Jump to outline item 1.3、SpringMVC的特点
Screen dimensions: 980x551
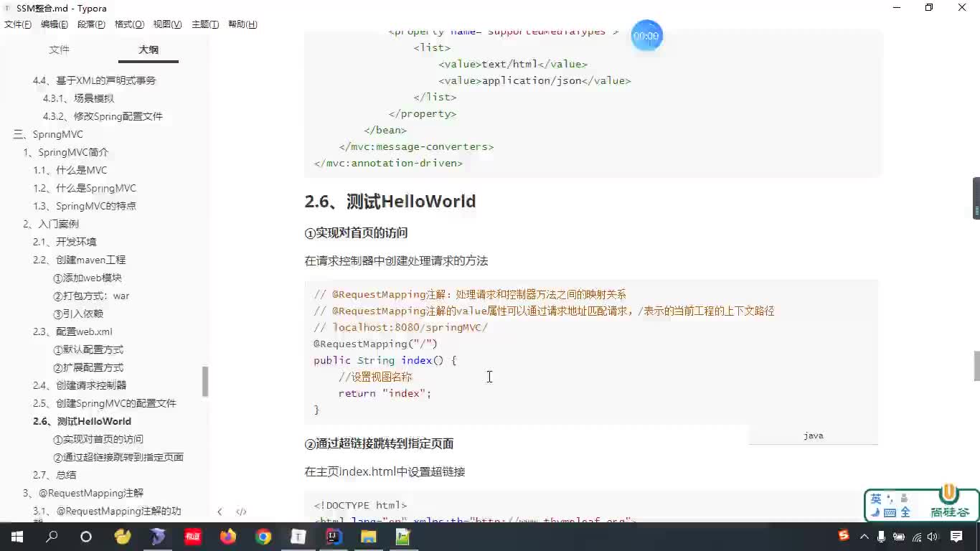[x=84, y=206]
